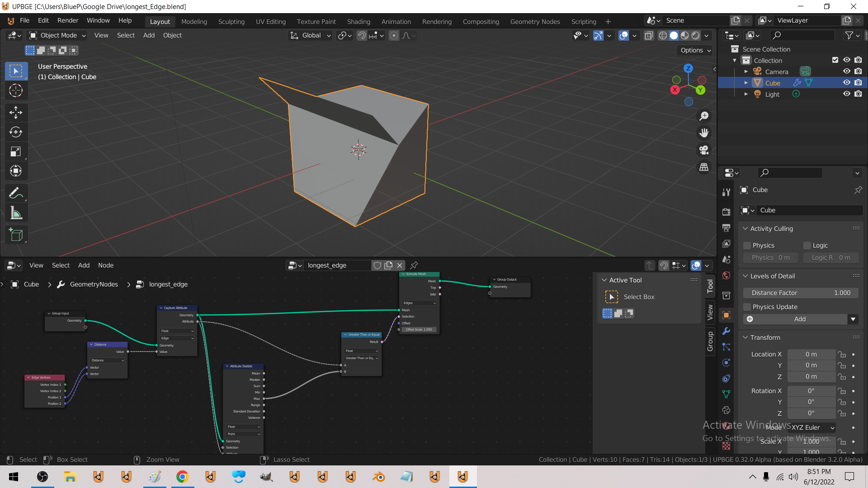Viewport: 868px width, 488px height.
Task: Activate the Transform tool
Action: [16, 171]
